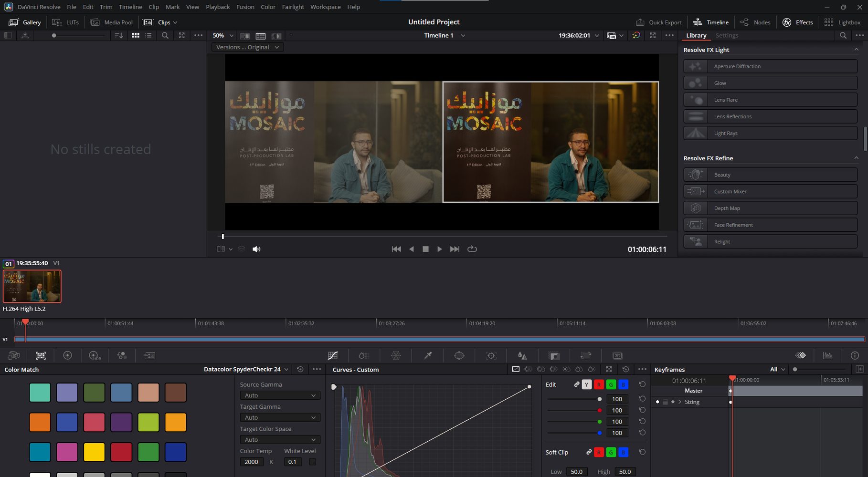
Task: Toggle blue Soft Clip channel
Action: [623, 452]
